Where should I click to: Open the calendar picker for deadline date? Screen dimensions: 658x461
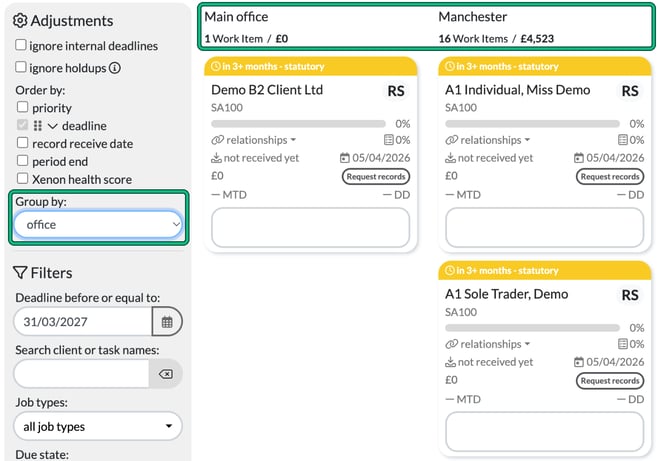click(167, 322)
